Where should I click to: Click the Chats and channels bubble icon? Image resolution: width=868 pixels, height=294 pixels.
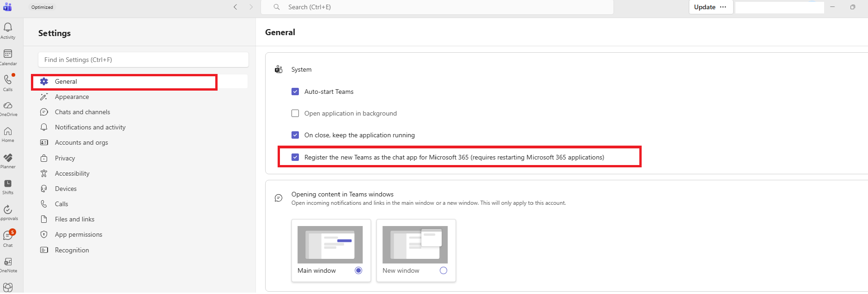coord(44,112)
